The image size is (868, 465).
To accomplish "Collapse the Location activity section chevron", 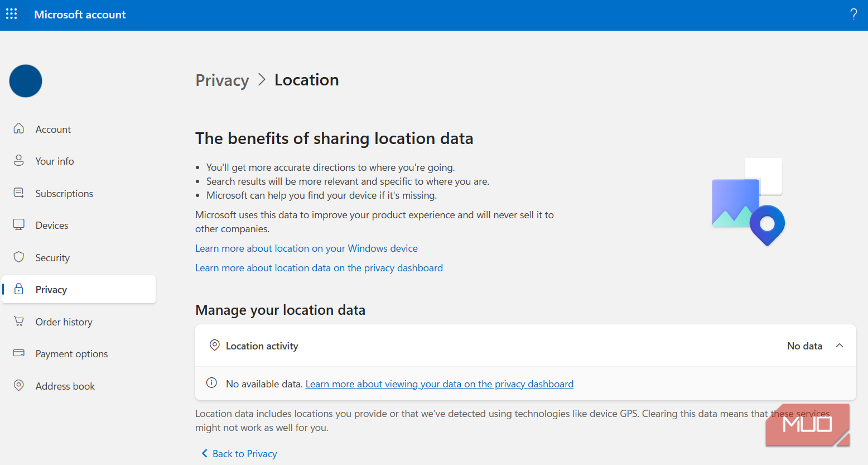I will tap(840, 346).
